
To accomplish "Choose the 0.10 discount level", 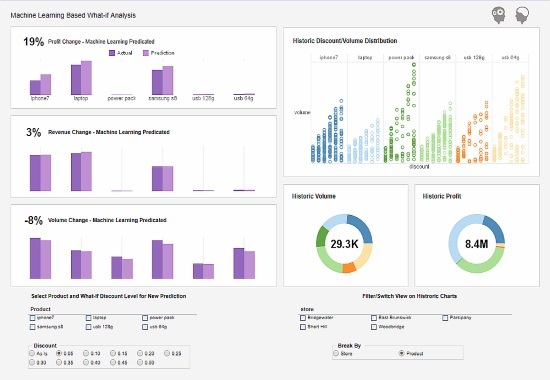I will (86, 353).
